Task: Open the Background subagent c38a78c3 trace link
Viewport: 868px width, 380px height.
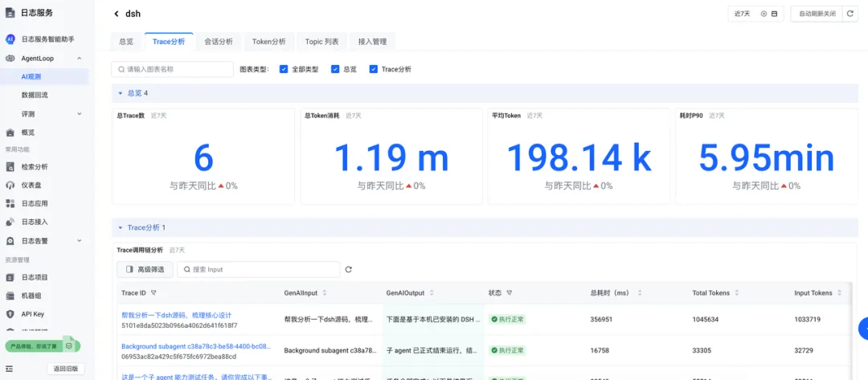Action: [x=197, y=347]
